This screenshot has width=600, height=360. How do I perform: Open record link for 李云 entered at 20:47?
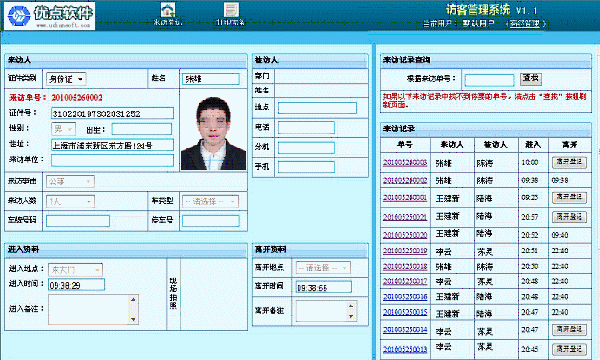click(405, 330)
